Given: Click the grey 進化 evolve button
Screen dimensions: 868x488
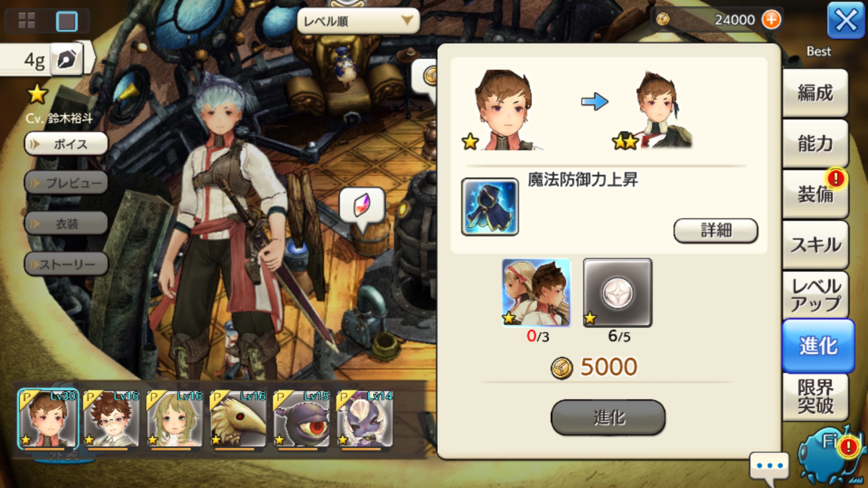Looking at the screenshot, I should pos(608,418).
